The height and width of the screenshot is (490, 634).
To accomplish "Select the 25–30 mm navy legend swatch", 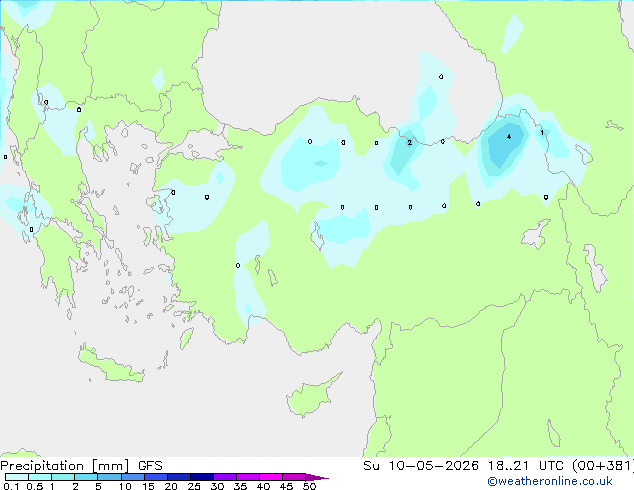I will pos(201,477).
